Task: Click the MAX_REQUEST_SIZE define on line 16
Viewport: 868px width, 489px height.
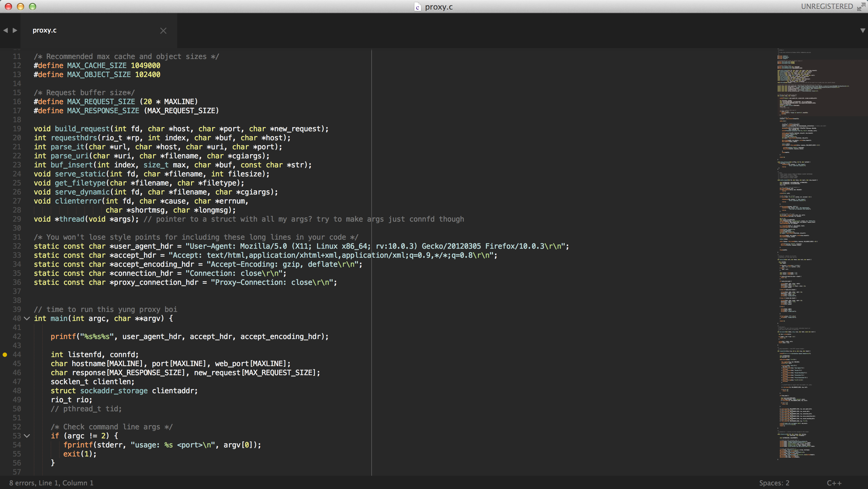Action: [116, 102]
